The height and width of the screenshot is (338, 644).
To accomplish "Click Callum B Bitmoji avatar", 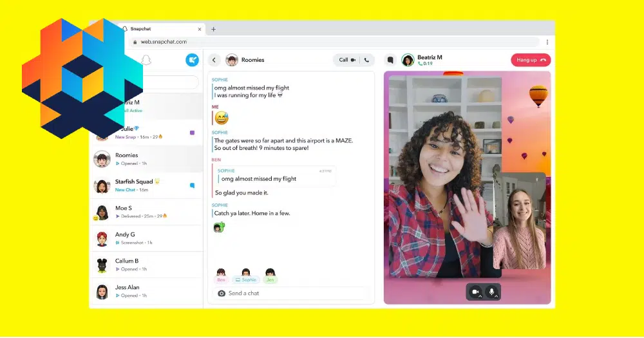I will (x=102, y=265).
